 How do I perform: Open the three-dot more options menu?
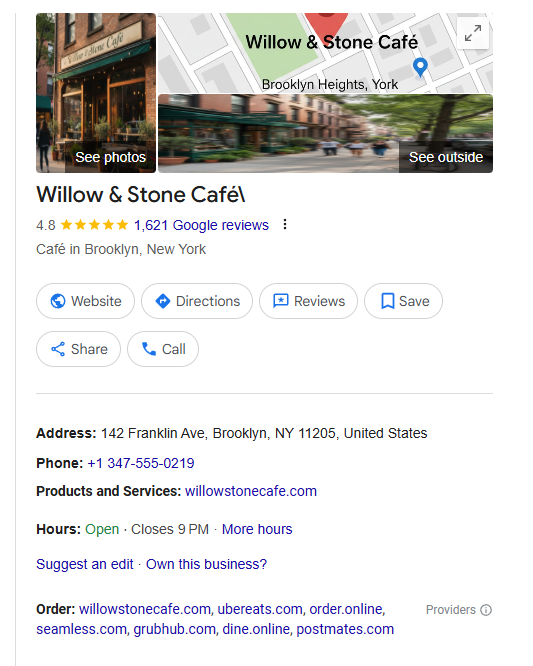[x=285, y=224]
